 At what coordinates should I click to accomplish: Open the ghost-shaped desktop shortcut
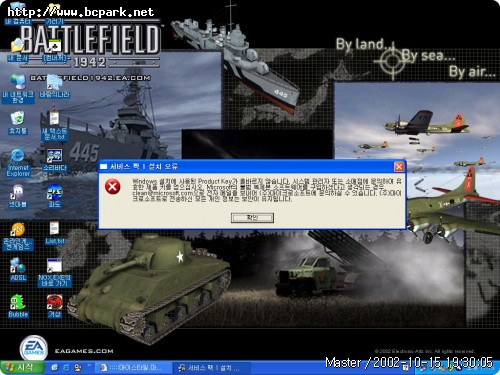18,197
